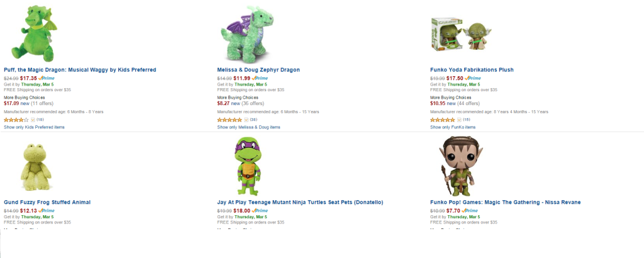Open Melissa & Doug Zephyr Dragon title
The width and height of the screenshot is (644, 258).
point(258,69)
